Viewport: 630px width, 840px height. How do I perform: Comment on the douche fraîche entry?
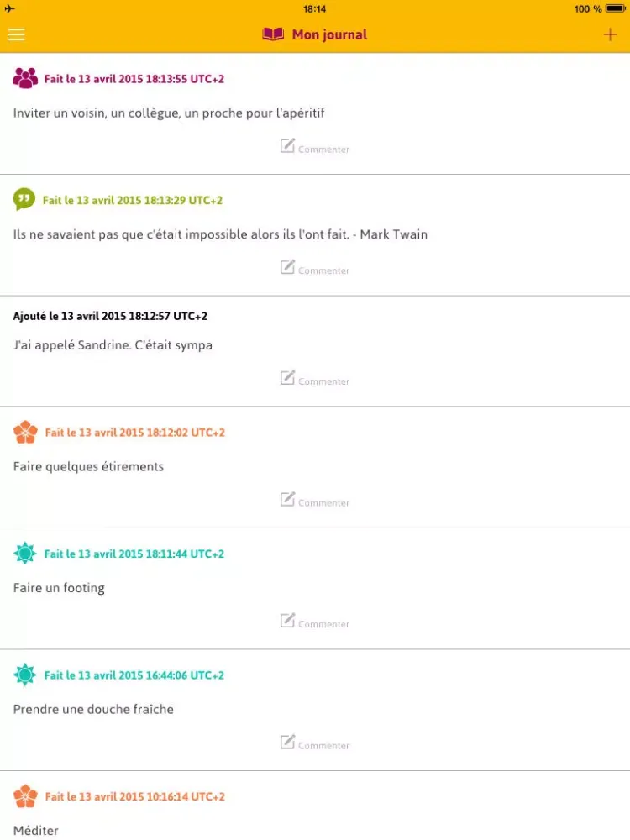(315, 743)
